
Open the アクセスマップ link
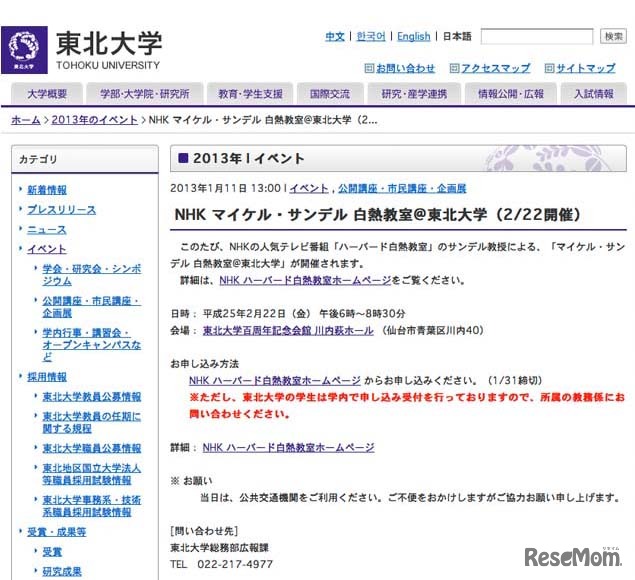495,68
